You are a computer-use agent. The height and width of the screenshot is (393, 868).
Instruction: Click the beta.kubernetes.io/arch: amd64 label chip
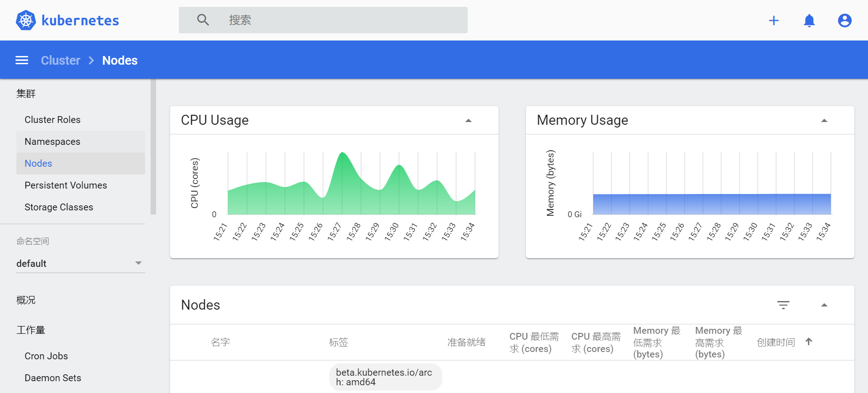pyautogui.click(x=385, y=377)
